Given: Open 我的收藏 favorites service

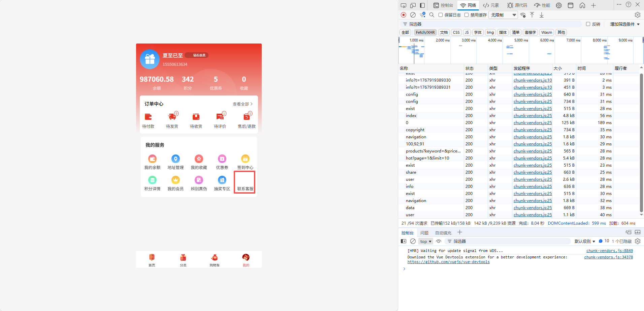Looking at the screenshot, I should [x=199, y=162].
